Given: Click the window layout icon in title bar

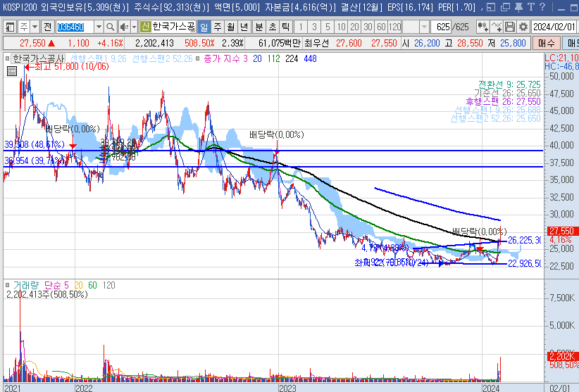Looking at the screenshot, I should click(x=491, y=7).
